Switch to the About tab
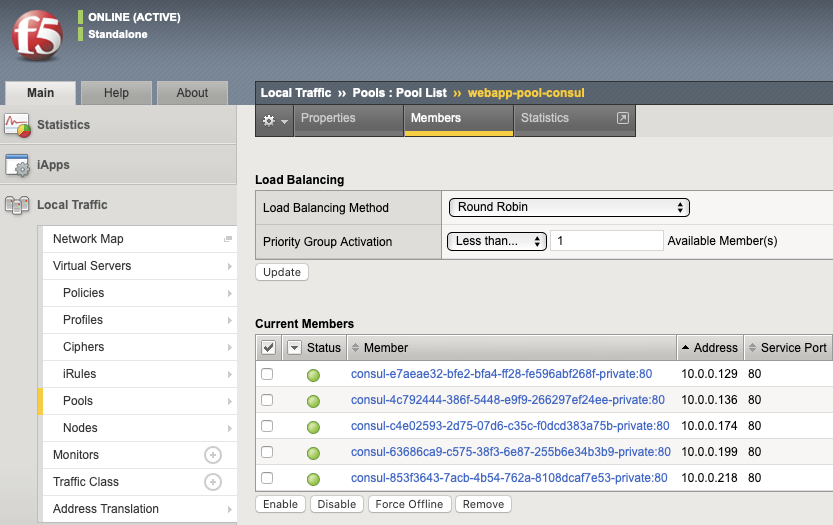 tap(192, 93)
